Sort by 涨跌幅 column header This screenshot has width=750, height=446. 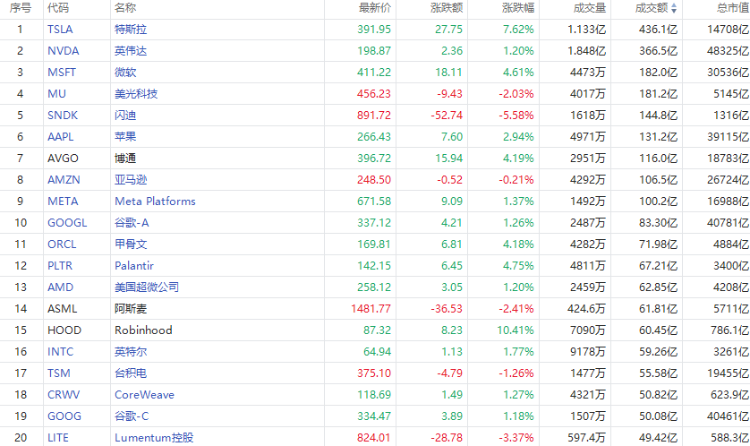coord(518,8)
